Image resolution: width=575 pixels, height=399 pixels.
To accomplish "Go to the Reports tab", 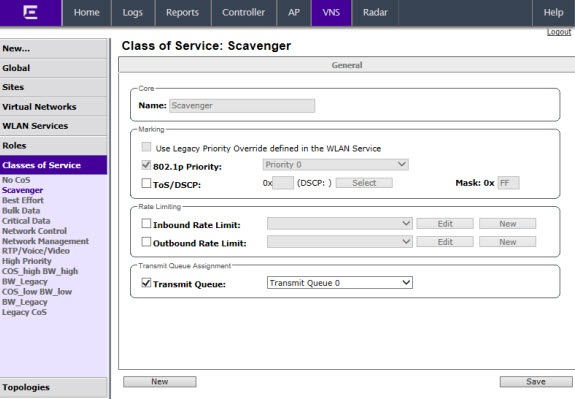I will click(182, 12).
